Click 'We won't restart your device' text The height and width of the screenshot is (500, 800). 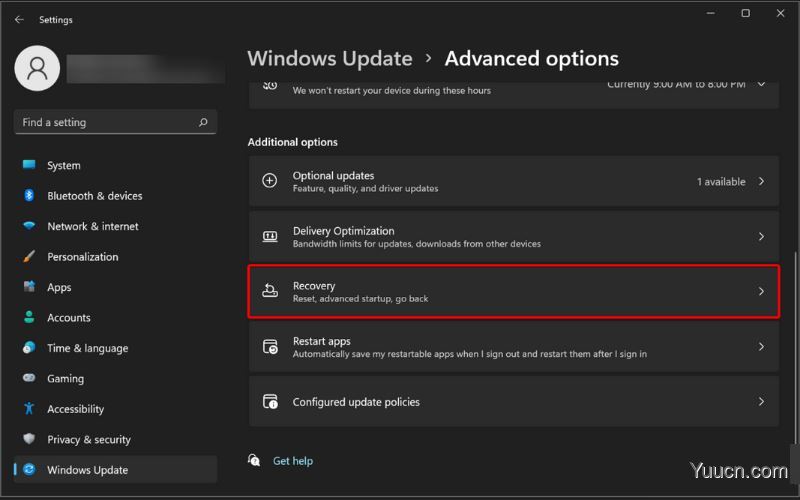pyautogui.click(x=392, y=90)
